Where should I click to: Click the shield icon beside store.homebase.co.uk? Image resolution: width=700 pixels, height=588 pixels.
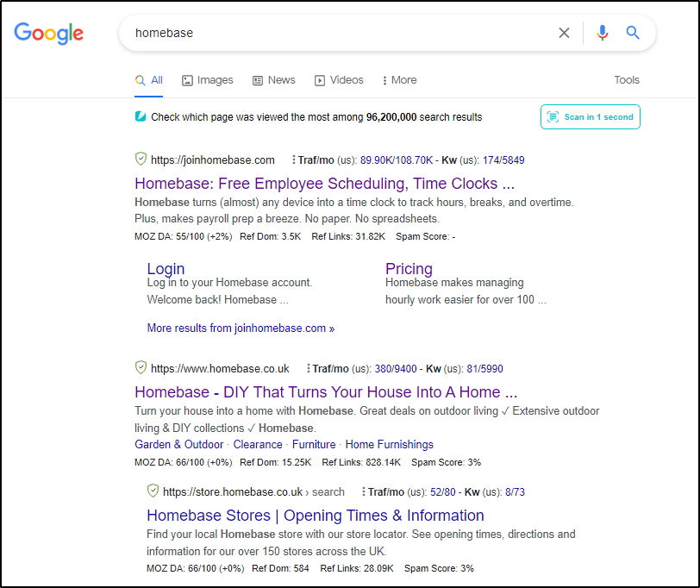153,491
